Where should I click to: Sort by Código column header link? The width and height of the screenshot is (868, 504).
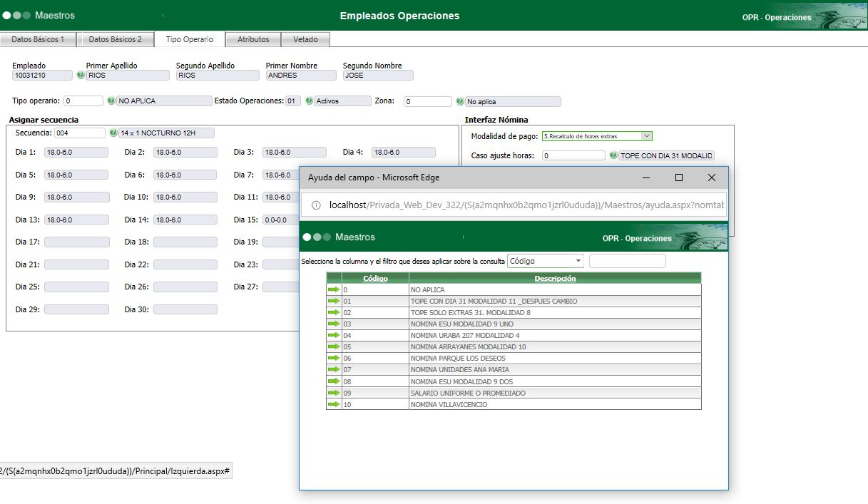coord(375,278)
